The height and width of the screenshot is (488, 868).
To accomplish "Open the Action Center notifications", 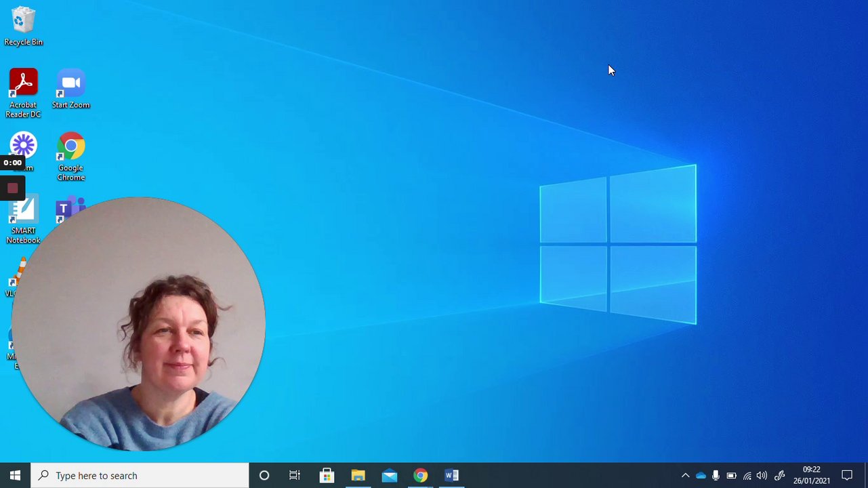I will (847, 475).
